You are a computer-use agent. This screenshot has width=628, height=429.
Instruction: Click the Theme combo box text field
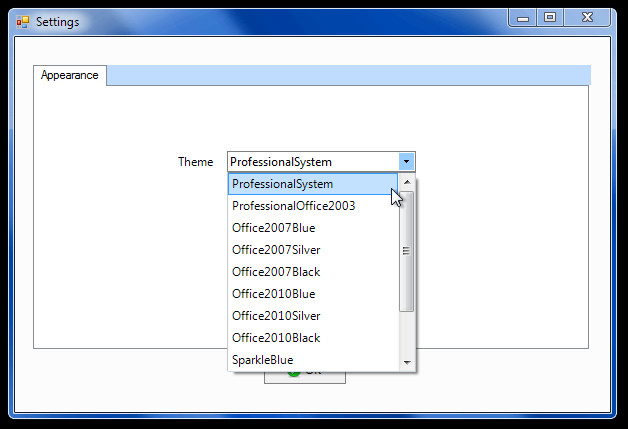pos(313,162)
